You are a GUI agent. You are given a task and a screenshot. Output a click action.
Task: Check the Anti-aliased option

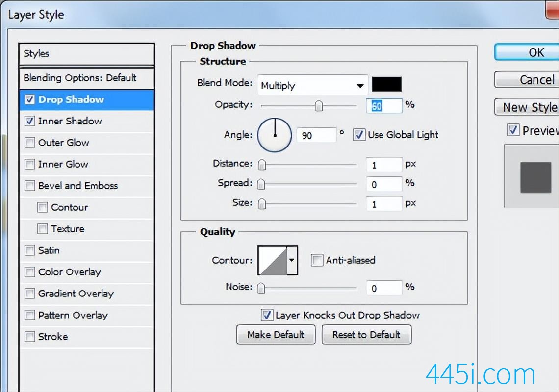click(317, 260)
